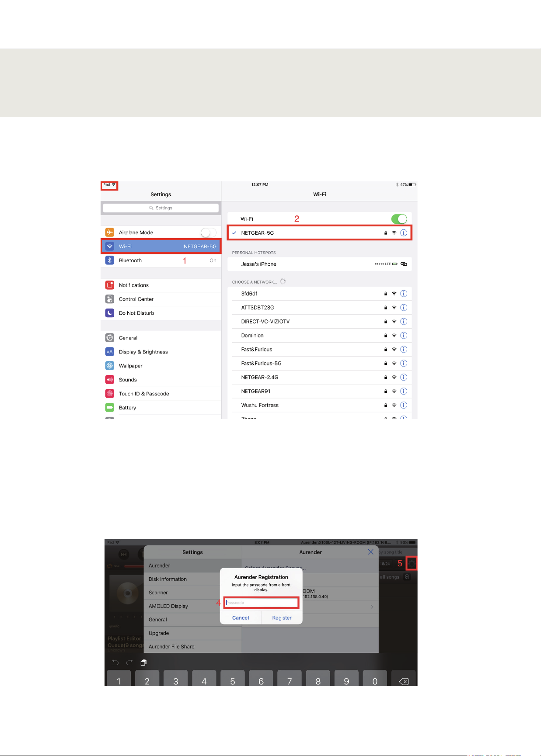541x756 pixels.
Task: Tap the iPad General gear icon
Action: [x=110, y=338]
